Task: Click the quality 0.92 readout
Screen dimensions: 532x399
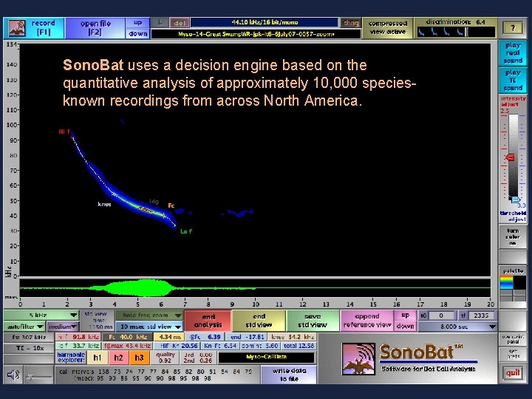Action: (166, 358)
